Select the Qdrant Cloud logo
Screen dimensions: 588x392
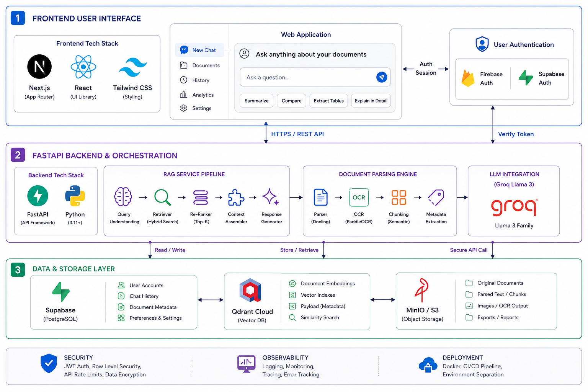click(250, 290)
